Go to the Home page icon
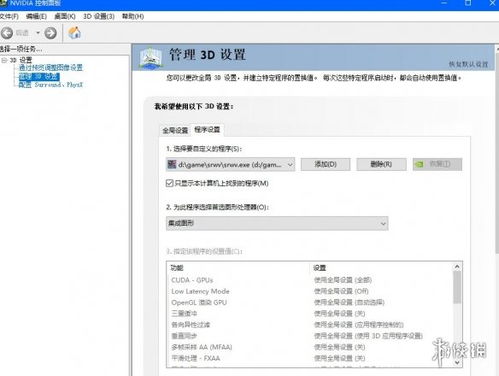 click(x=75, y=33)
